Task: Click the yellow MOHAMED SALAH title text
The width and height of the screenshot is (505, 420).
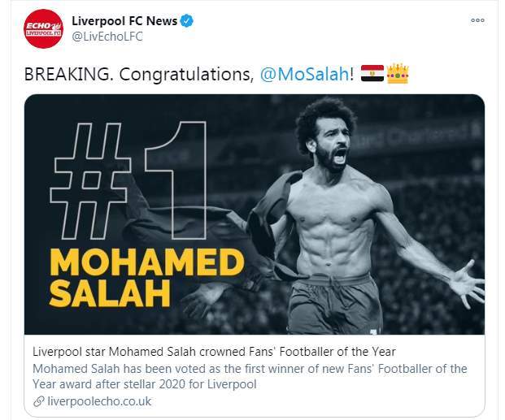Action: point(142,279)
